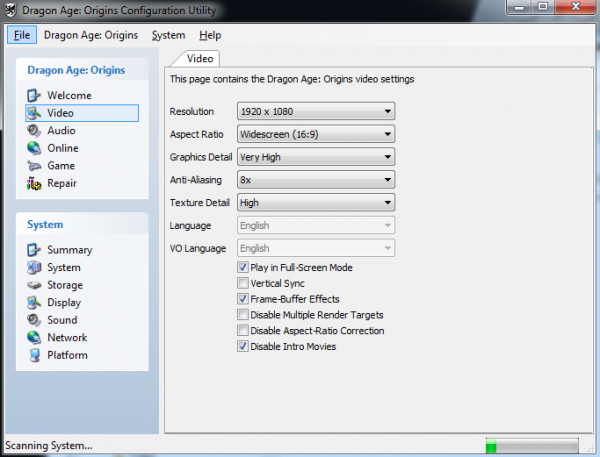Click the Audio speaker icon
The width and height of the screenshot is (600, 457).
click(34, 131)
